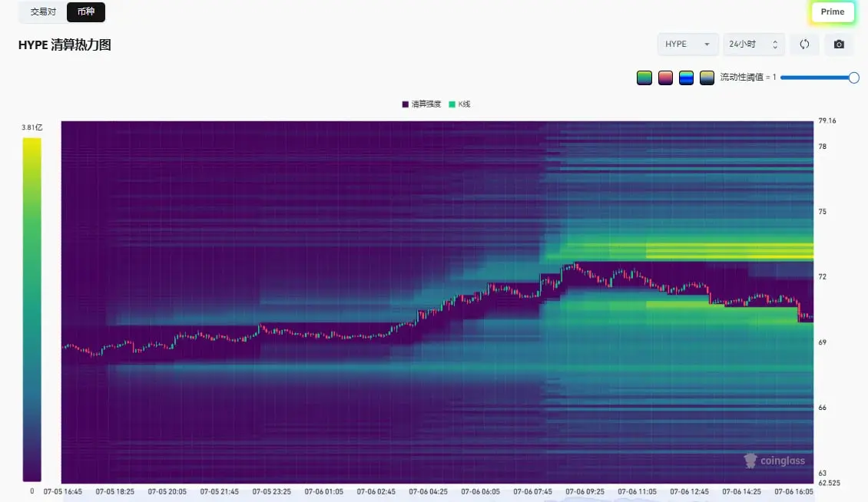The width and height of the screenshot is (868, 502).
Task: Click the 07-06 14:25 time label
Action: (x=741, y=491)
